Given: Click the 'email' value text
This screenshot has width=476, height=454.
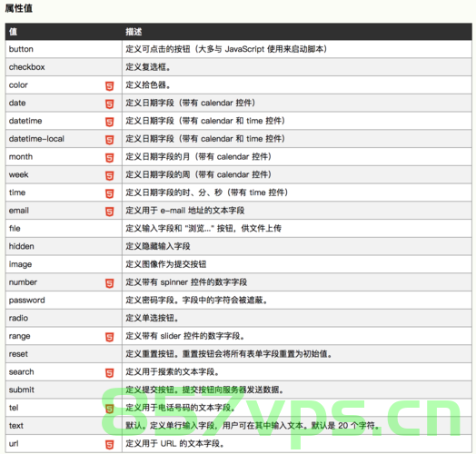Looking at the screenshot, I should (19, 211).
